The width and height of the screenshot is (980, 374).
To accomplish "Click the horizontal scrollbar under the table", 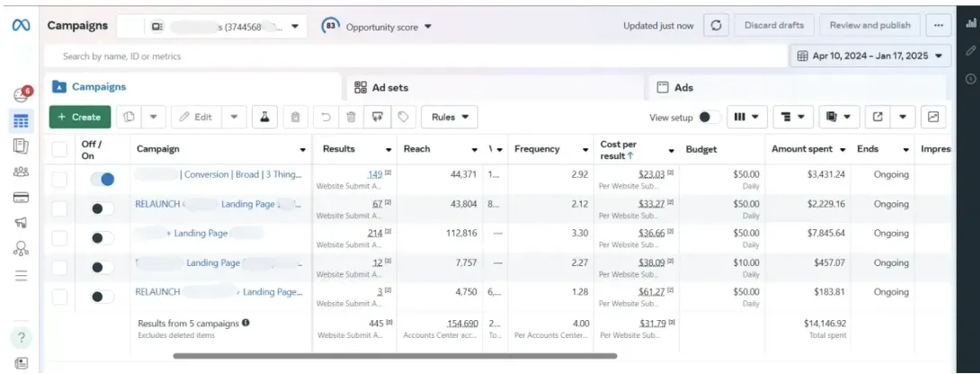I will [x=395, y=356].
